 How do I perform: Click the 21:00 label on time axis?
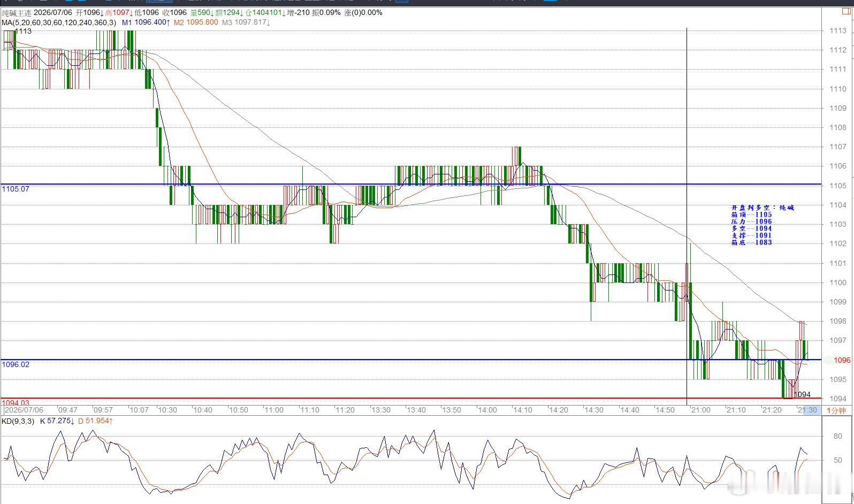click(700, 410)
